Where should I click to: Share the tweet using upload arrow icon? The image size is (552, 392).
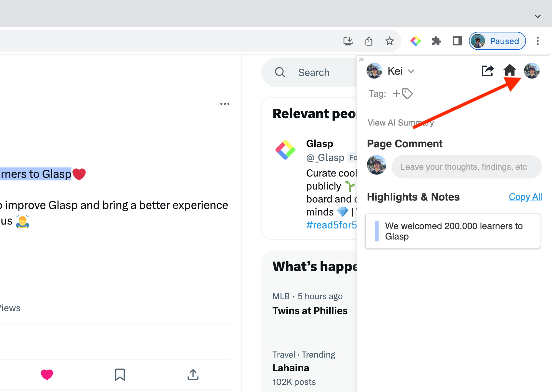[x=193, y=374]
